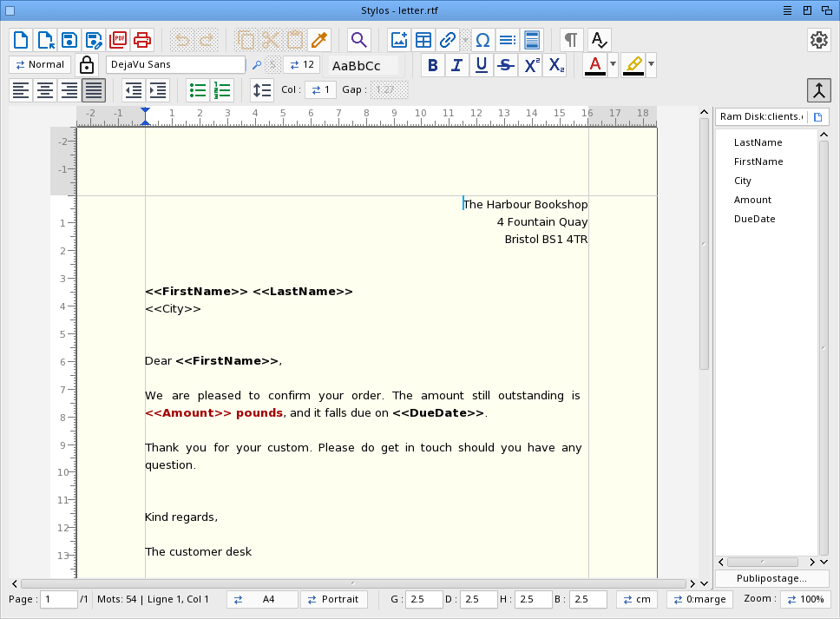Center the paragraph text
Screen dimensions: 840x619
click(45, 90)
